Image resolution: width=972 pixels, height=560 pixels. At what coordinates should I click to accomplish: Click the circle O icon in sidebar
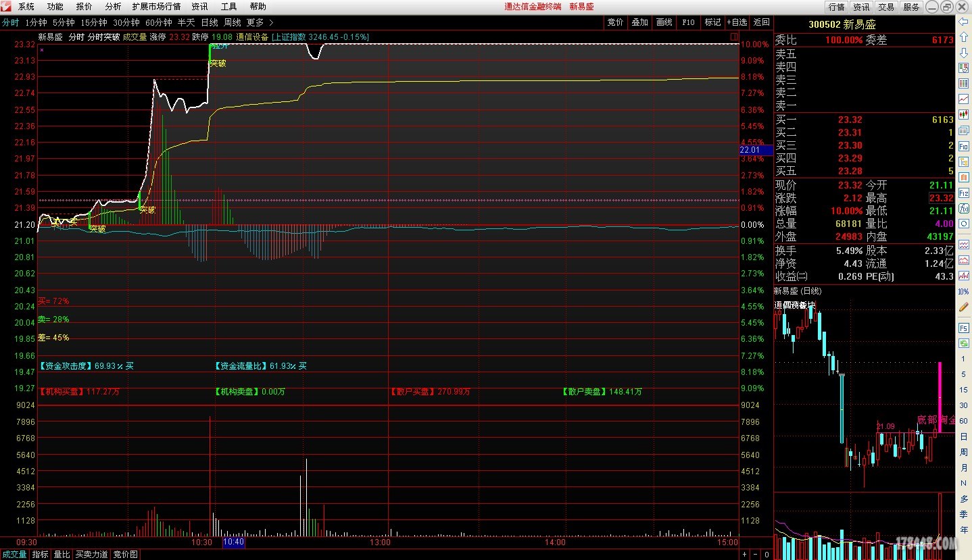click(964, 224)
